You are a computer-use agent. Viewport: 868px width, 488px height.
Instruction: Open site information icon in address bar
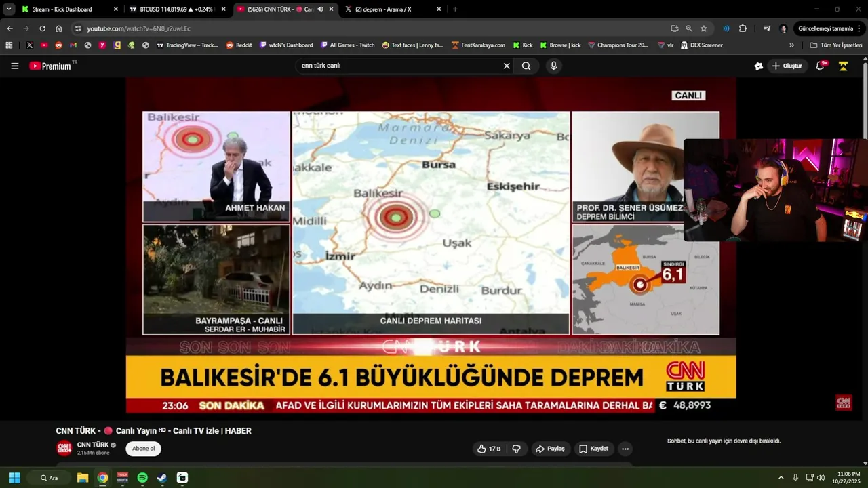coord(78,28)
